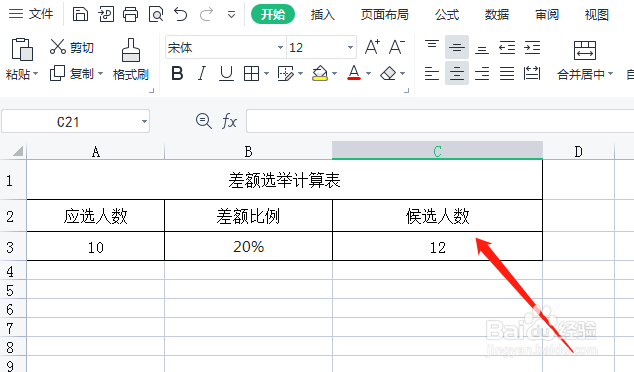Select column B header

point(248,151)
